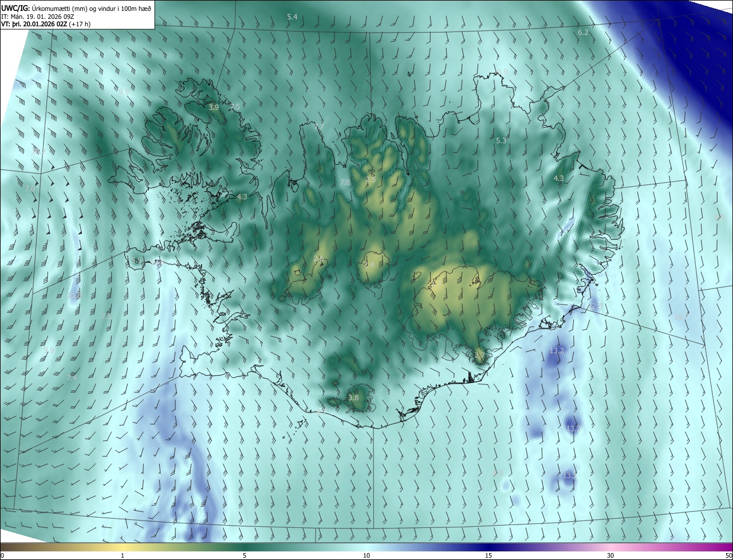The image size is (733, 560).
Task: Click the 7.5 value label beside 3.9
Action: (235, 107)
